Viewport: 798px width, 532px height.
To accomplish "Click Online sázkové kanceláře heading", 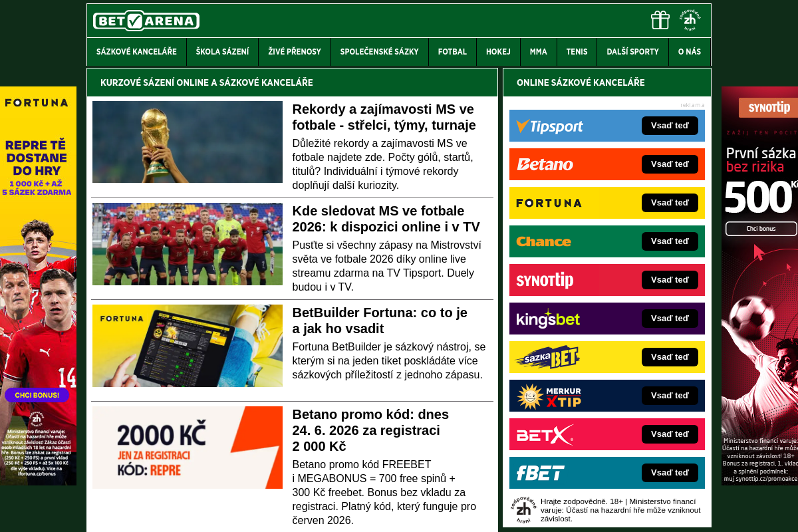I will (581, 82).
